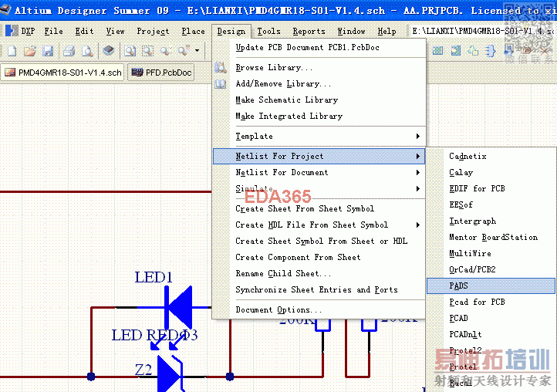Select PCADnlt netlist format
This screenshot has height=392, width=557.
click(x=491, y=334)
